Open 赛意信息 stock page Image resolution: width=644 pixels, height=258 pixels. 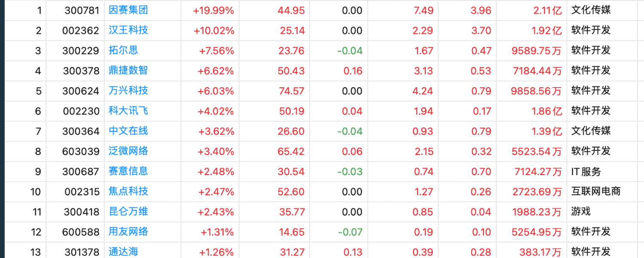pos(128,171)
